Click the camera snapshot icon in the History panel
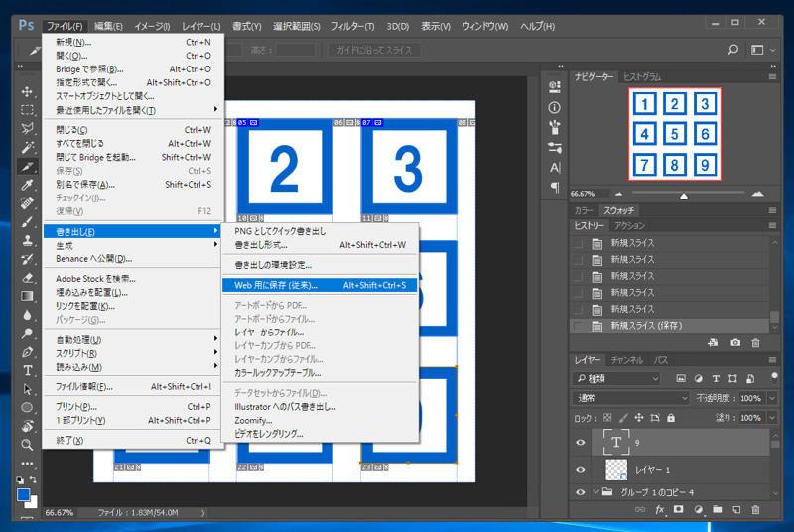This screenshot has height=532, width=794. pos(734,342)
